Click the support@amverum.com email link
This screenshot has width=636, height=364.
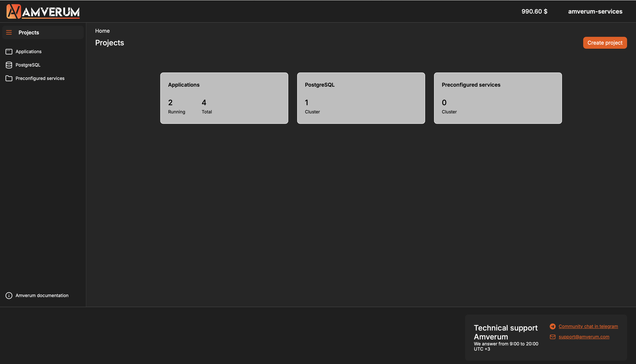tap(584, 337)
